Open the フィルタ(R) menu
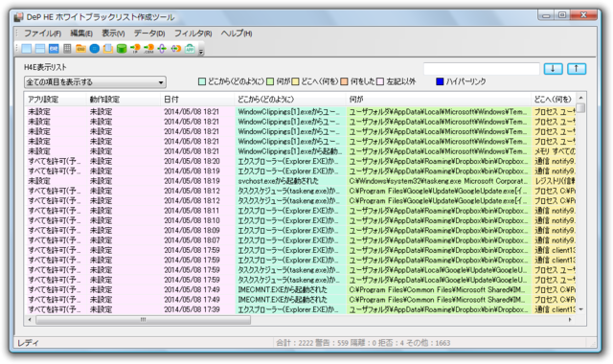Viewport: 613px width, 364px height. tap(193, 34)
